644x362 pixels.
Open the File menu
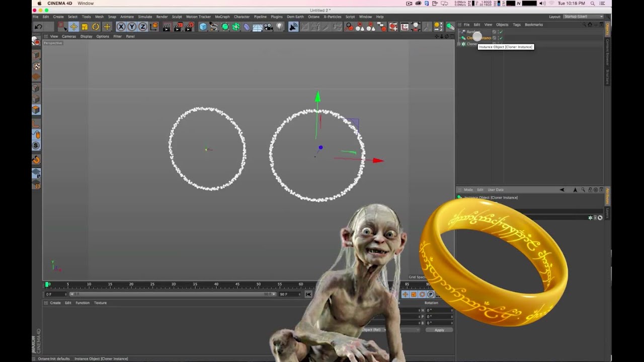point(36,17)
